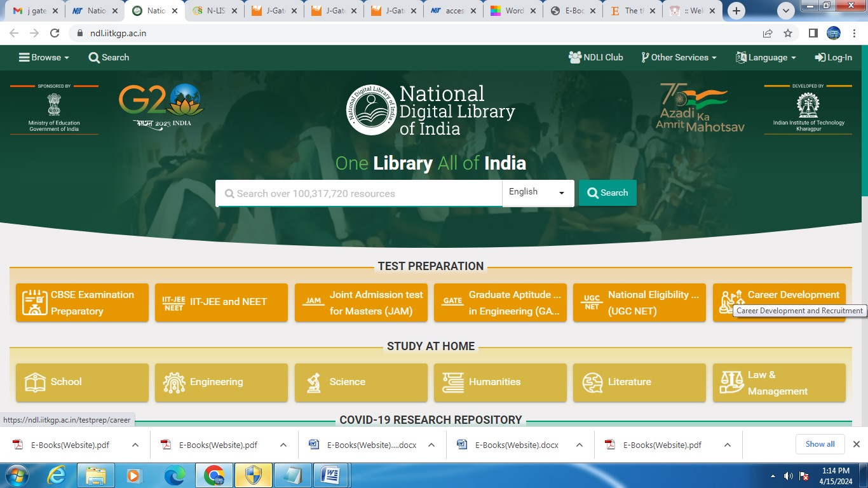
Task: Click the National Digital Library of India logo
Action: pyautogui.click(x=431, y=111)
